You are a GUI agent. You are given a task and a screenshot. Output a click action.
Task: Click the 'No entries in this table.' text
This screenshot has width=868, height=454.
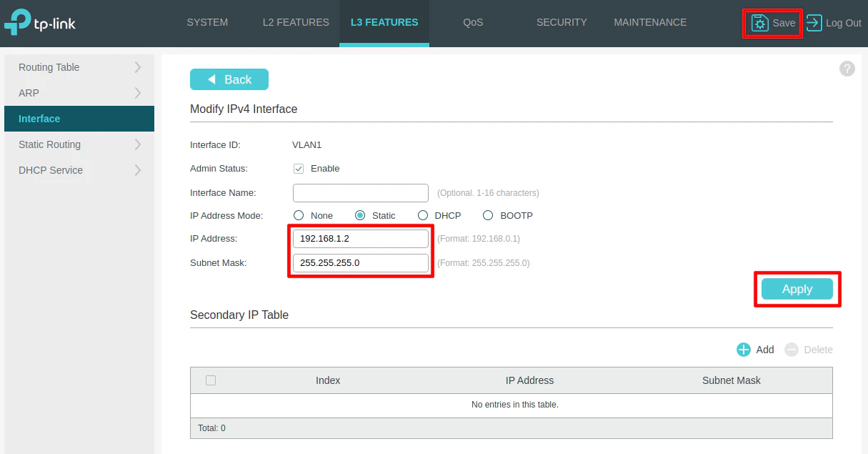click(515, 405)
